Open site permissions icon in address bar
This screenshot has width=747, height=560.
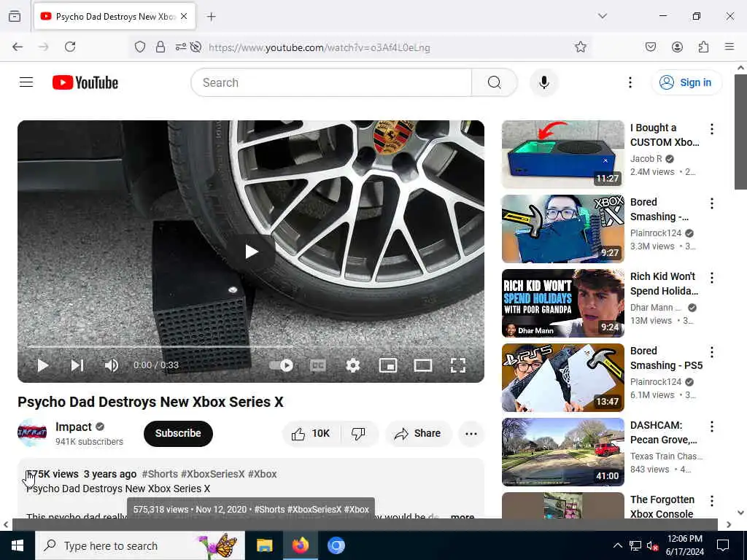(181, 47)
